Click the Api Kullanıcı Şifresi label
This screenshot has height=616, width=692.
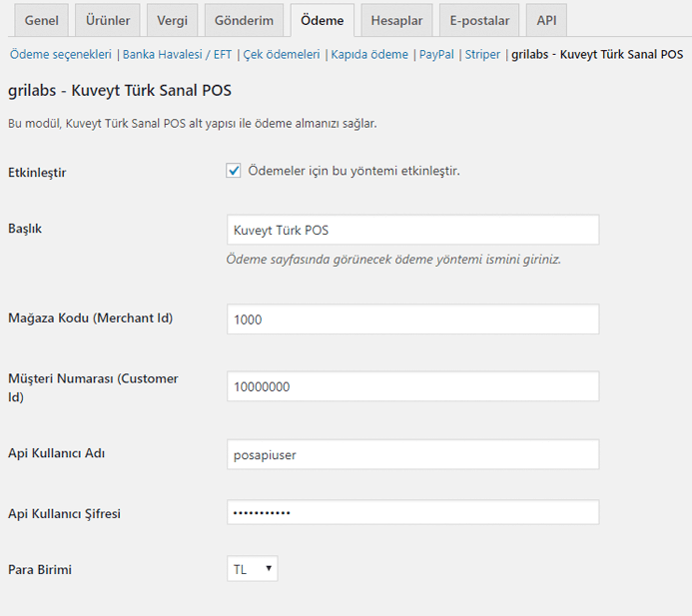click(x=65, y=513)
